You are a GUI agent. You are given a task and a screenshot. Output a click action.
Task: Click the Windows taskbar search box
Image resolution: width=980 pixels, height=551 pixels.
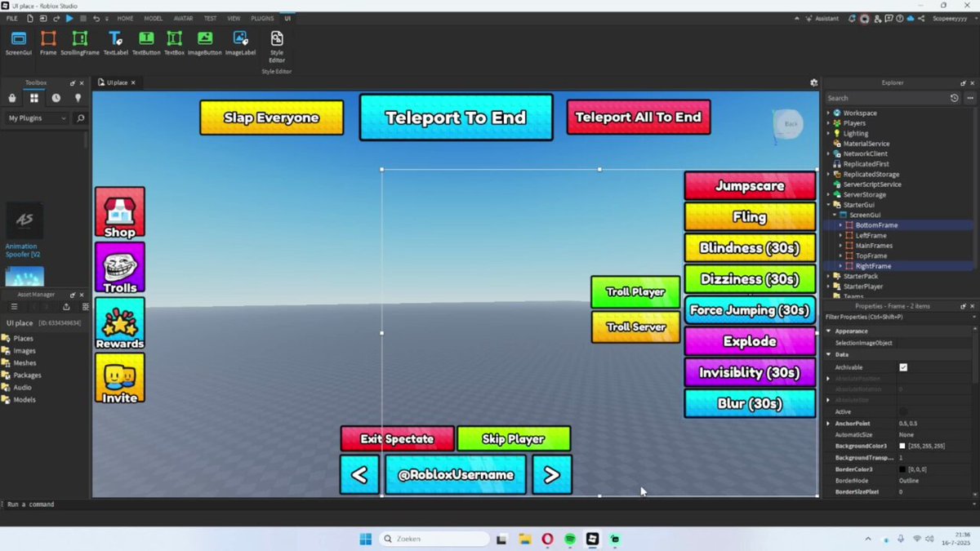(434, 539)
